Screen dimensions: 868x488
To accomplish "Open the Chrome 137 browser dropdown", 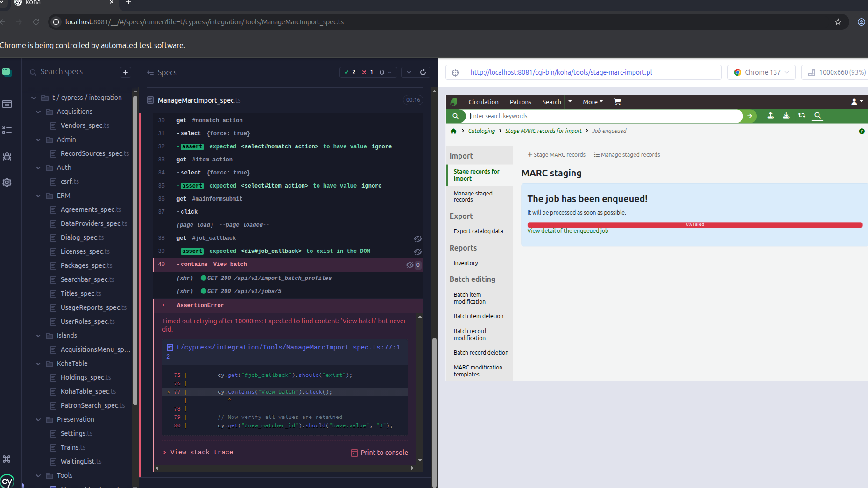I will [762, 72].
